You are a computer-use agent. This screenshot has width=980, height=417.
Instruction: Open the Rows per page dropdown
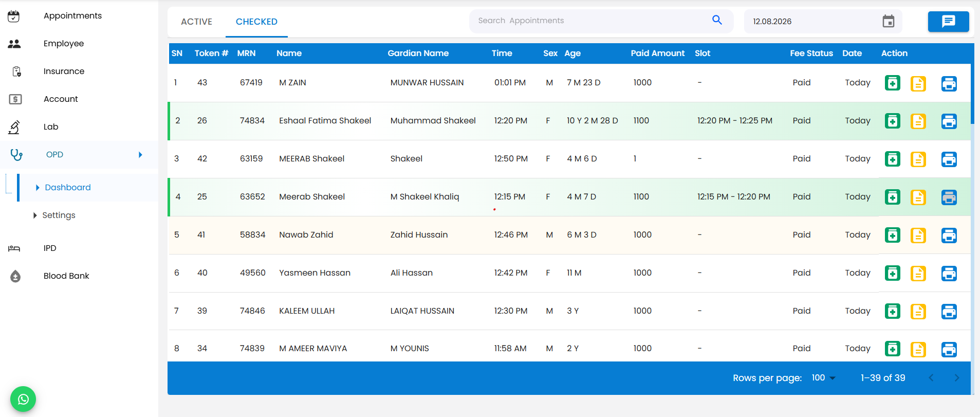pos(823,378)
